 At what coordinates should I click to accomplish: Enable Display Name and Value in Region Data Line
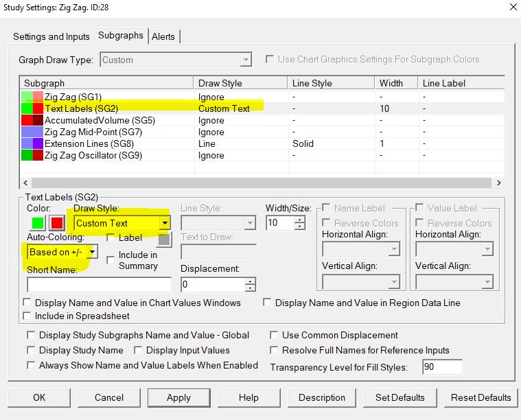[267, 303]
